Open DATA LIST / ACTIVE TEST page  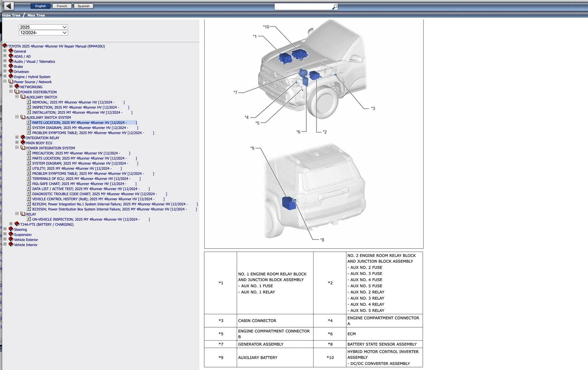tap(91, 189)
